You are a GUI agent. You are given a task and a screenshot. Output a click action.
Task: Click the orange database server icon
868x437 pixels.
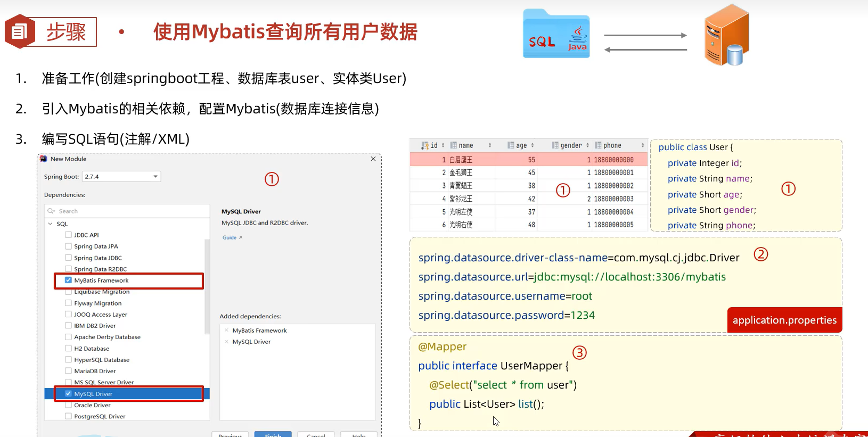[x=727, y=35]
